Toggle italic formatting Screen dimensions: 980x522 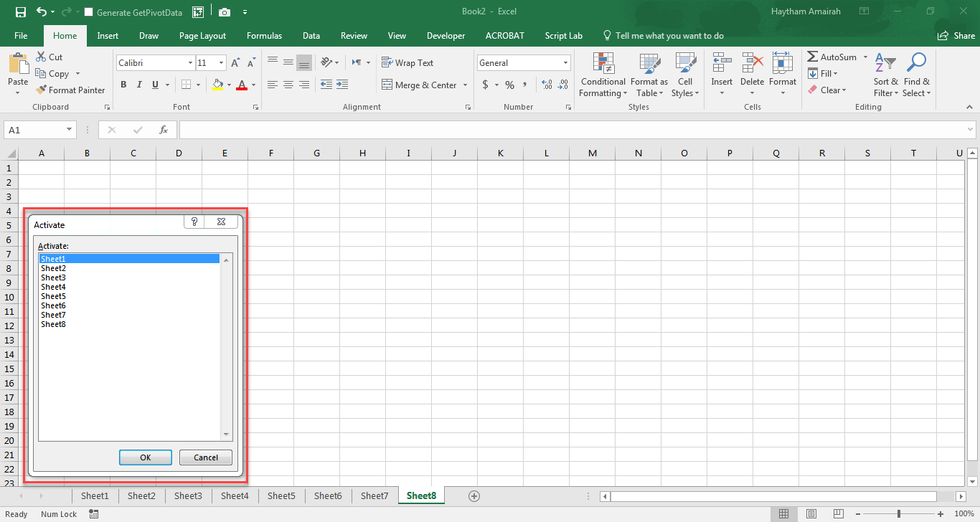[138, 84]
